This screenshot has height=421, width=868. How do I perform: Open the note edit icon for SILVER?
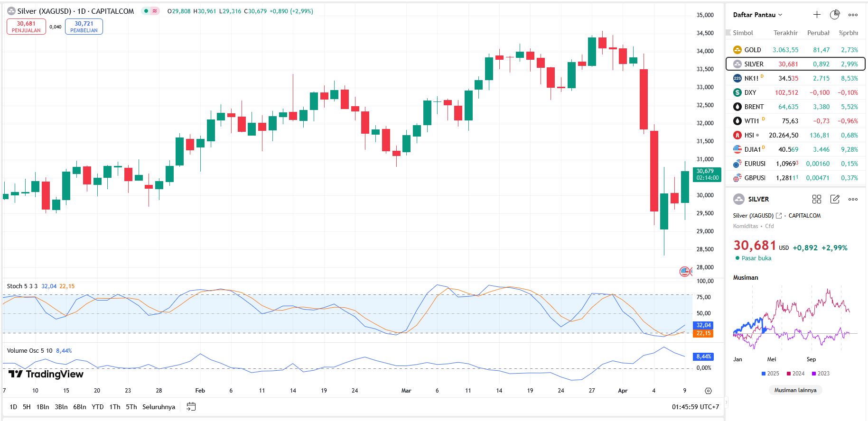click(835, 199)
